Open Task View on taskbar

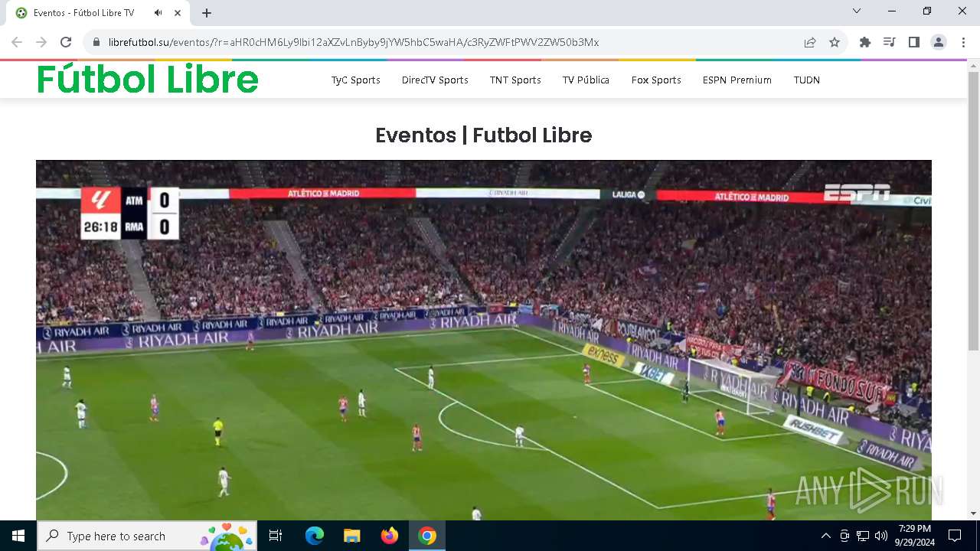click(276, 536)
